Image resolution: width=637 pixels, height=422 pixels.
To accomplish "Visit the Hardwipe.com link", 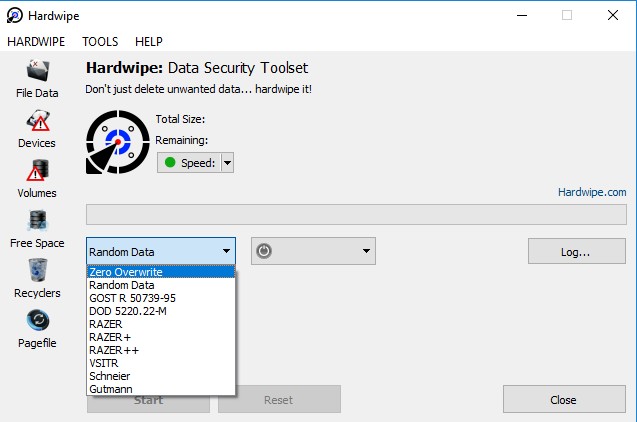I will (592, 192).
